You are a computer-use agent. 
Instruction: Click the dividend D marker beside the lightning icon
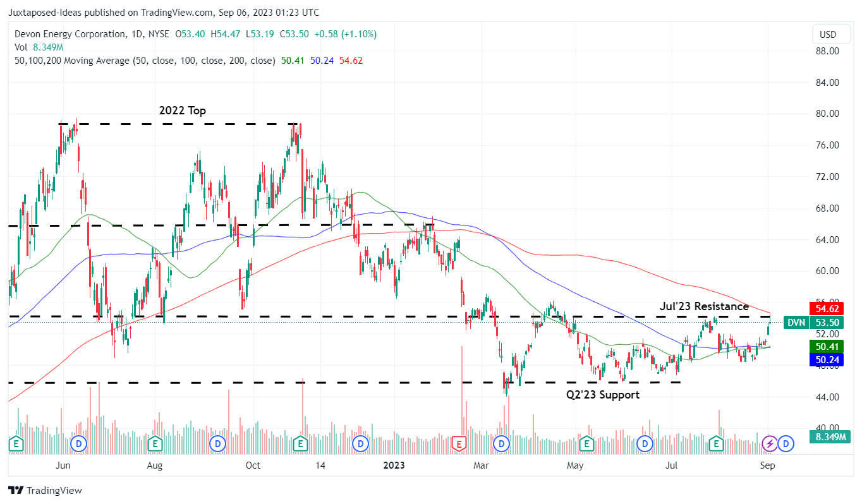(x=786, y=444)
